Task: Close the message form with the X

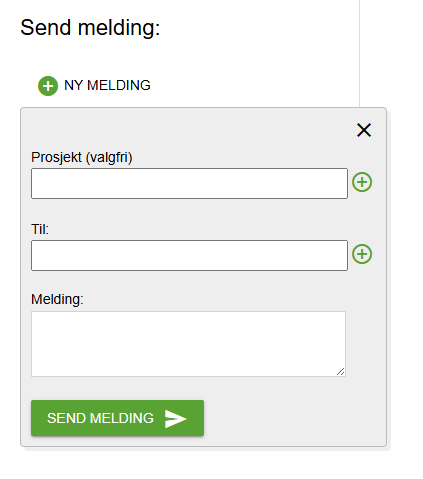Action: (364, 130)
